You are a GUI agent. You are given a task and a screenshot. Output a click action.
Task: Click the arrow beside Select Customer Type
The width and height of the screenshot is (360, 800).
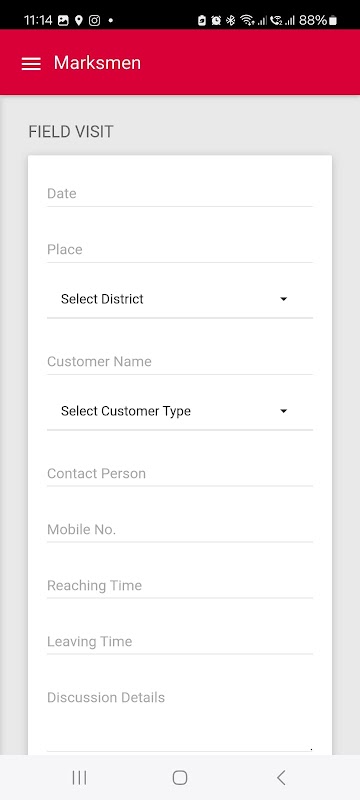(284, 411)
